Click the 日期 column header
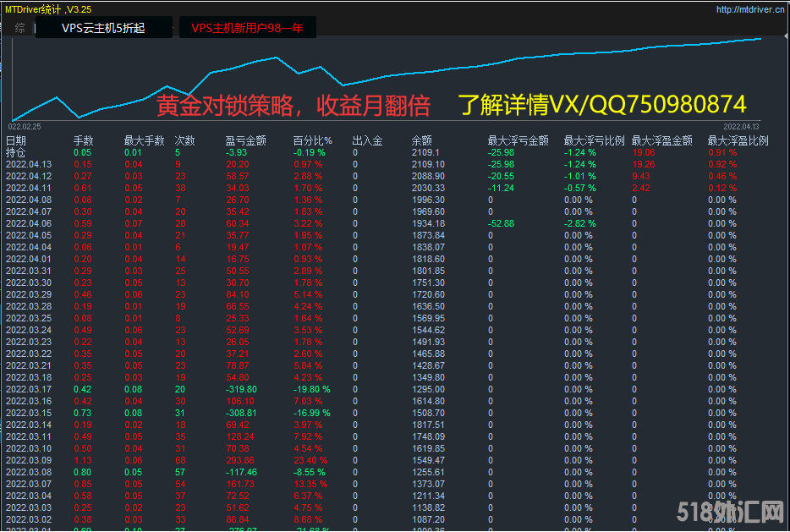The image size is (790, 532). pyautogui.click(x=16, y=140)
